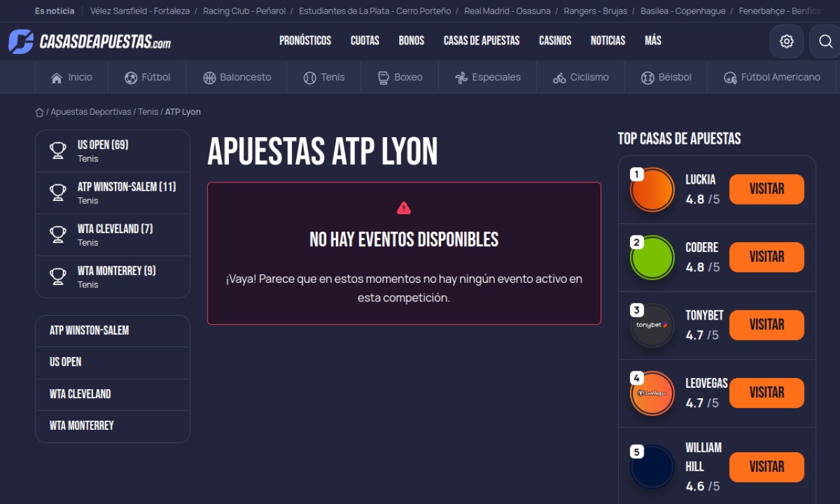Viewport: 840px width, 504px height.
Task: Click the Top Casas de Apuestas heading
Action: (679, 138)
